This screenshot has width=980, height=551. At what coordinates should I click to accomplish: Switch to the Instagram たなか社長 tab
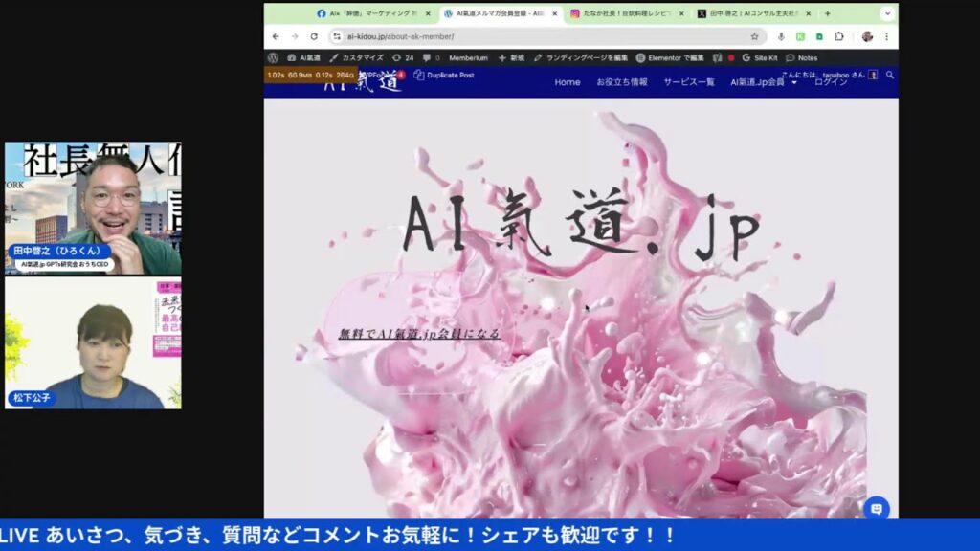(627, 13)
